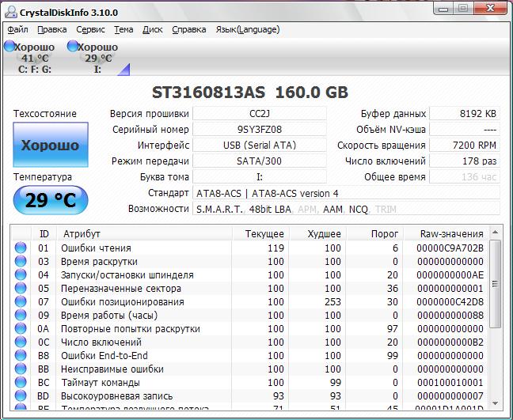Click the ID column header
The width and height of the screenshot is (513, 420).
tap(44, 233)
